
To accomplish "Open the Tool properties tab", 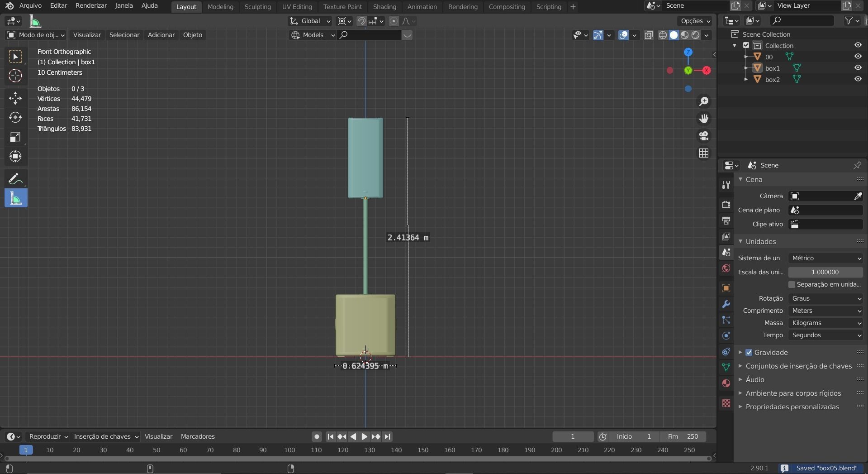I will click(726, 184).
